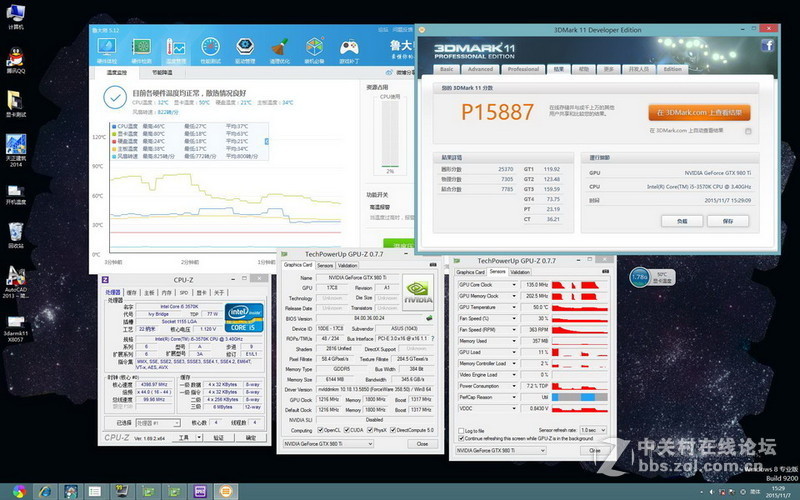Click Bus Interface question mark in GPU-Z
Image resolution: width=800 pixels, height=500 pixels.
[433, 338]
